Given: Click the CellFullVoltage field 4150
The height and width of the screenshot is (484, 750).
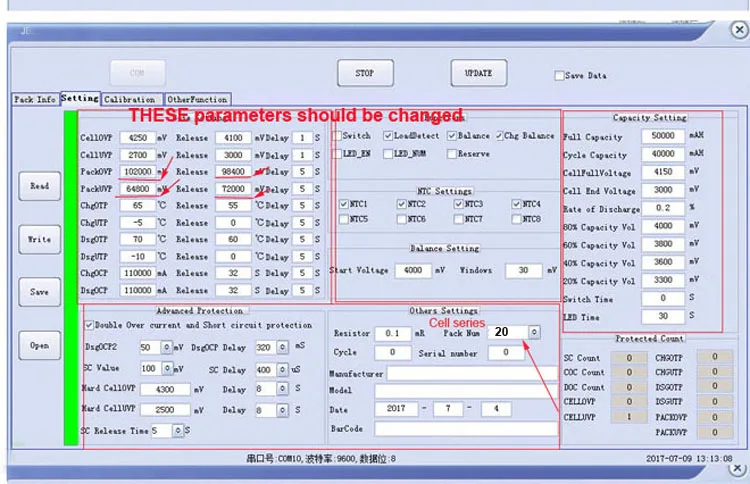Looking at the screenshot, I should (x=663, y=172).
